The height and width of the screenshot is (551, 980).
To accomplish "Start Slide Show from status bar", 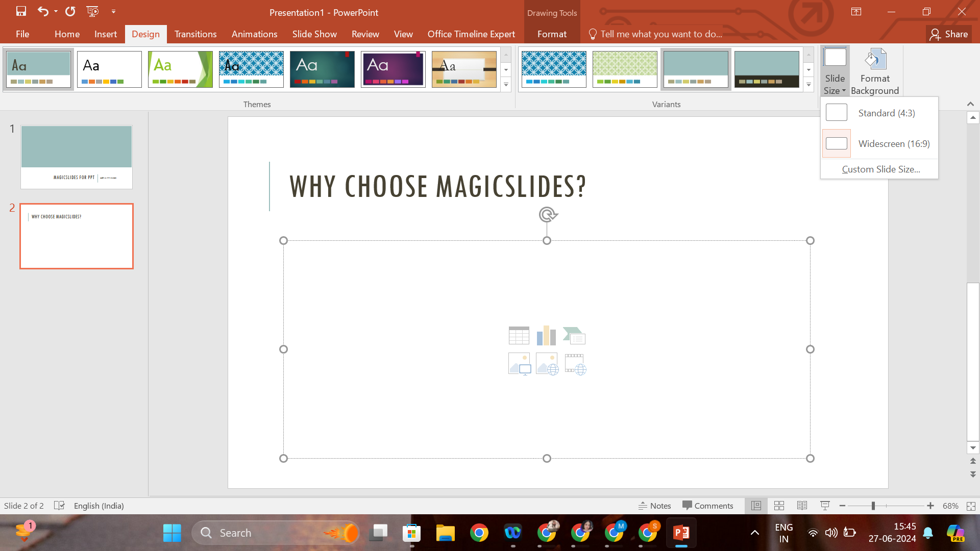I will tap(825, 506).
